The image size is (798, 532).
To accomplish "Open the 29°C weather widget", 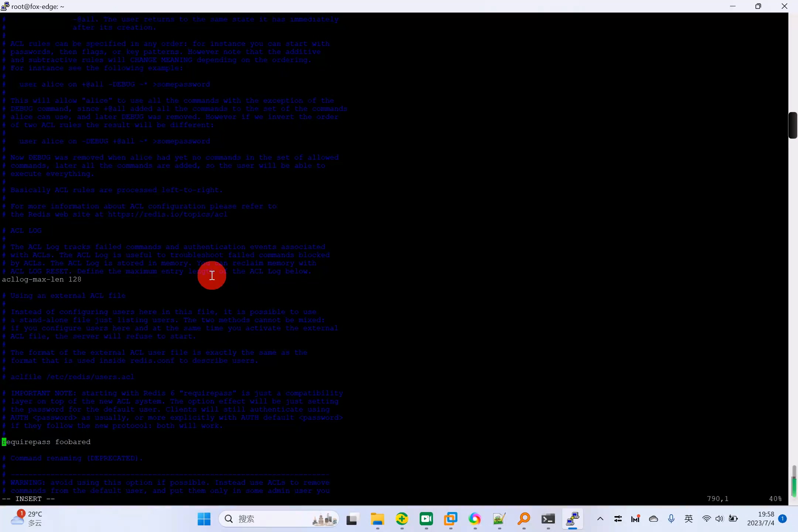I will (27, 519).
